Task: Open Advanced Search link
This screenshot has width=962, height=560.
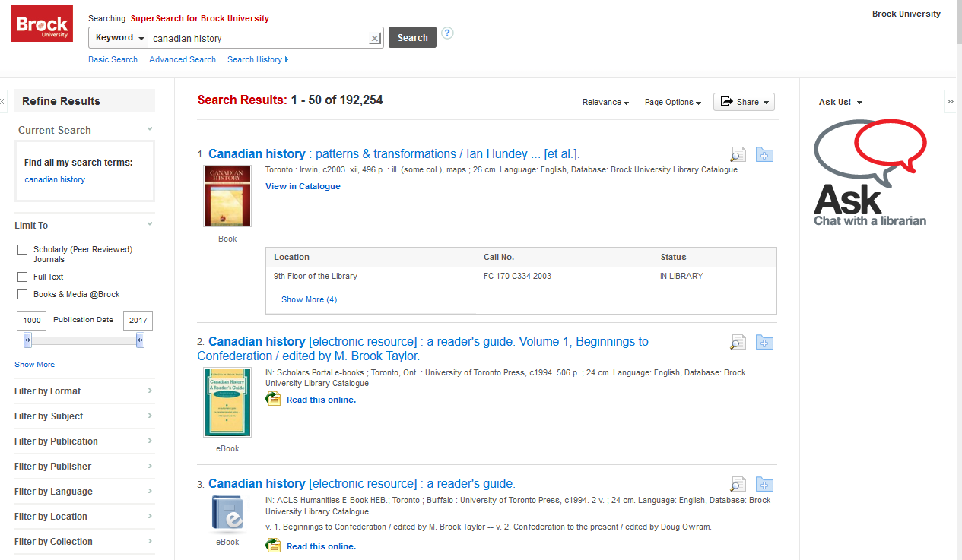Action: (x=183, y=59)
